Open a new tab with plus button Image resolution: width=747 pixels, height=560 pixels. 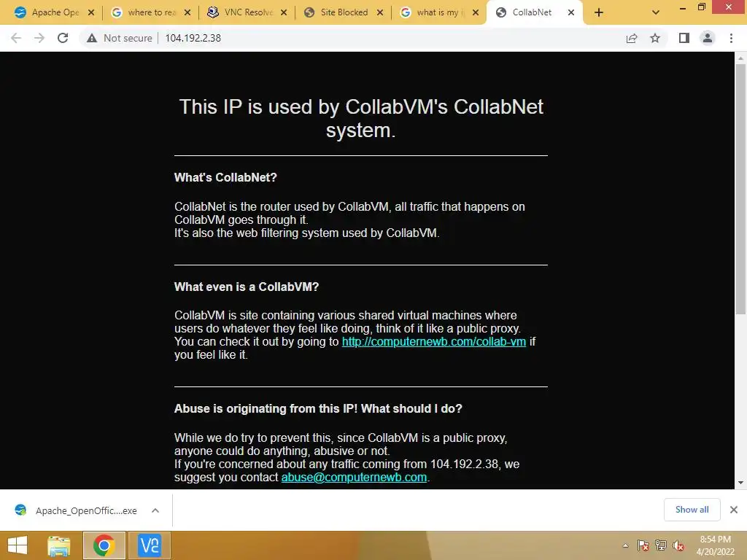pos(599,13)
